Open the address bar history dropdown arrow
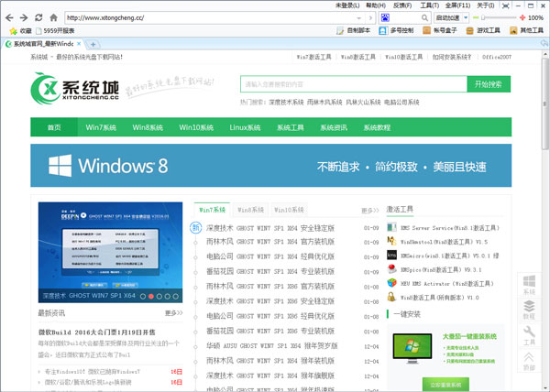550x392 pixels. pyautogui.click(x=358, y=18)
